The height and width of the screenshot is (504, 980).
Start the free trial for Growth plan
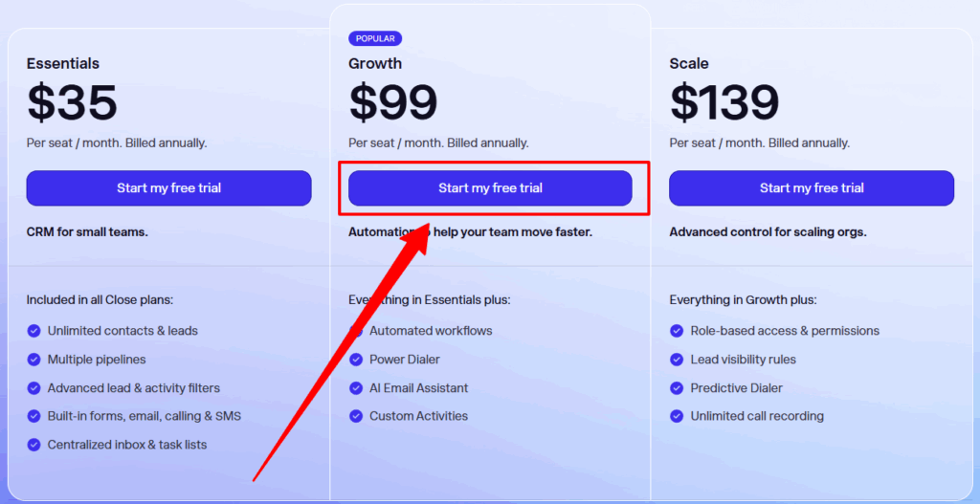coord(490,188)
